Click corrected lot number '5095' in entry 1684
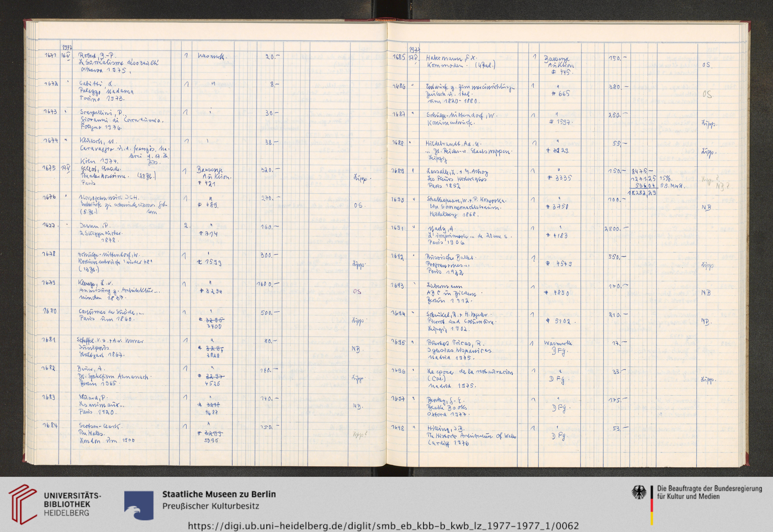Screen dimensions: 773x532 click(x=211, y=440)
